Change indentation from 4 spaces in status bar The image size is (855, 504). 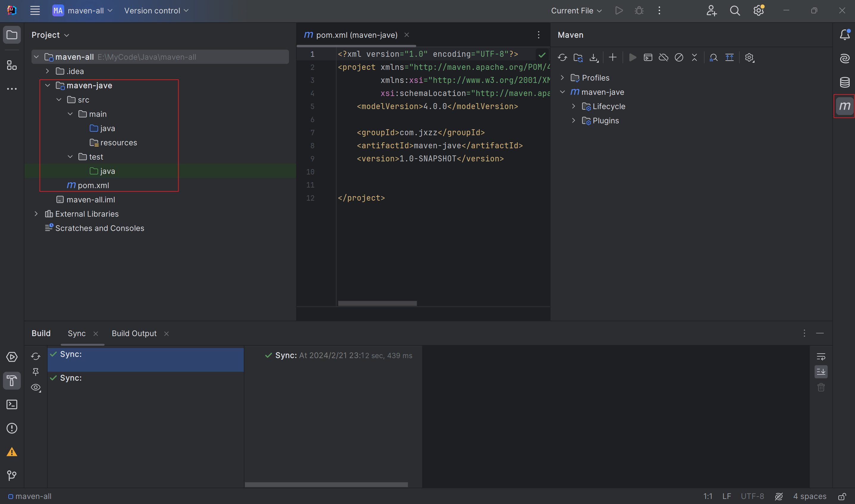tap(810, 496)
